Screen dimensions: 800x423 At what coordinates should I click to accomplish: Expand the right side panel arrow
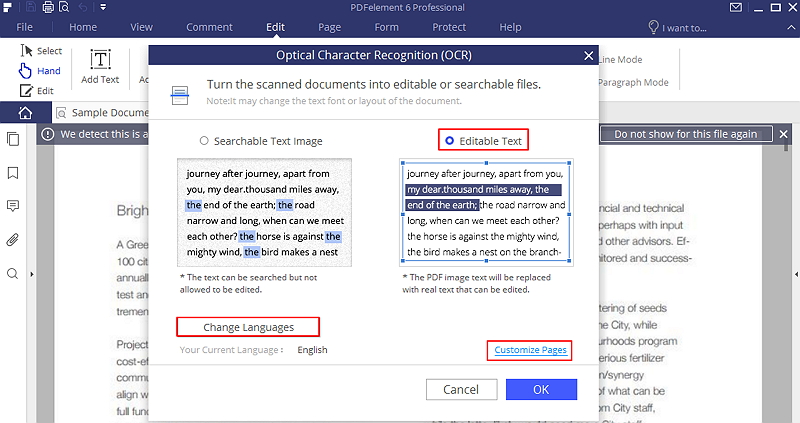796,275
